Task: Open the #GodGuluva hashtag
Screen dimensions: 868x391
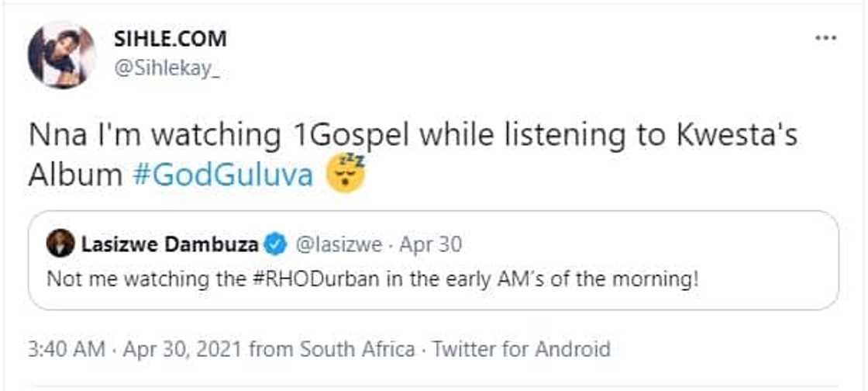Action: pos(222,175)
